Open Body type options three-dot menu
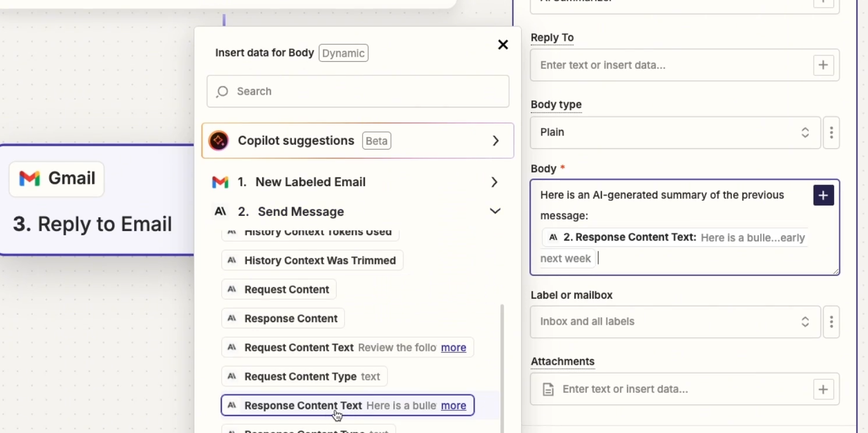 click(x=831, y=132)
